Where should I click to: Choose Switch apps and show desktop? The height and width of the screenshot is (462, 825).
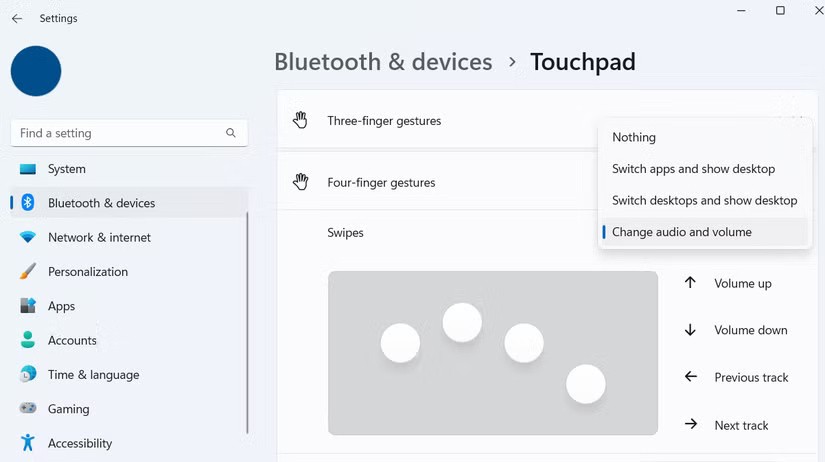693,169
